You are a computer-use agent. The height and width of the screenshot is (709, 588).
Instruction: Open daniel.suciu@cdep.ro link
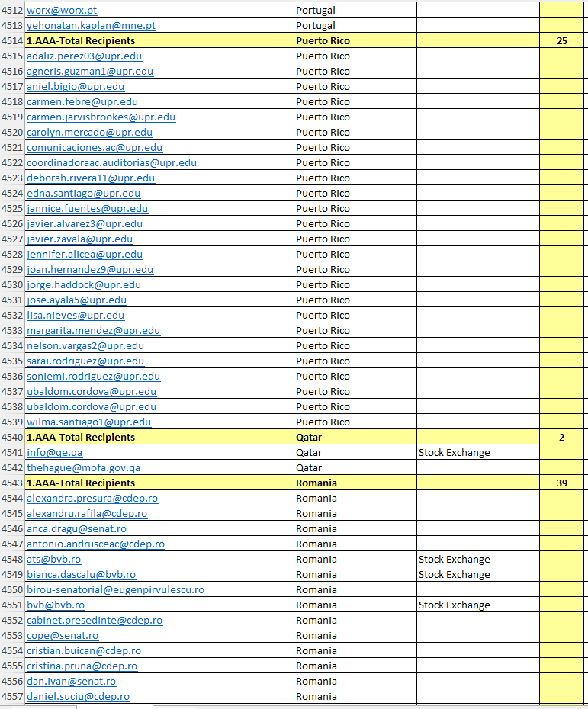pyautogui.click(x=79, y=697)
